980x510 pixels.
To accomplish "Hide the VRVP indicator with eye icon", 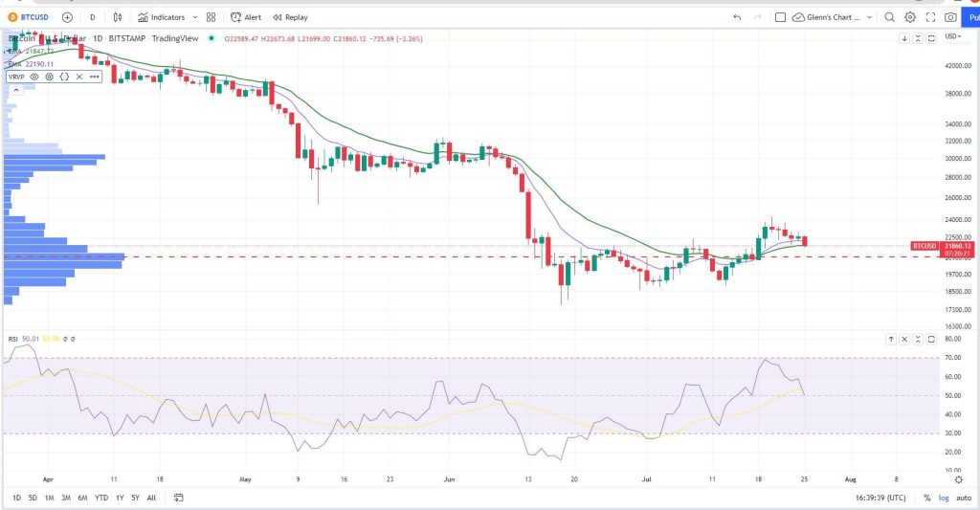I will tap(34, 77).
